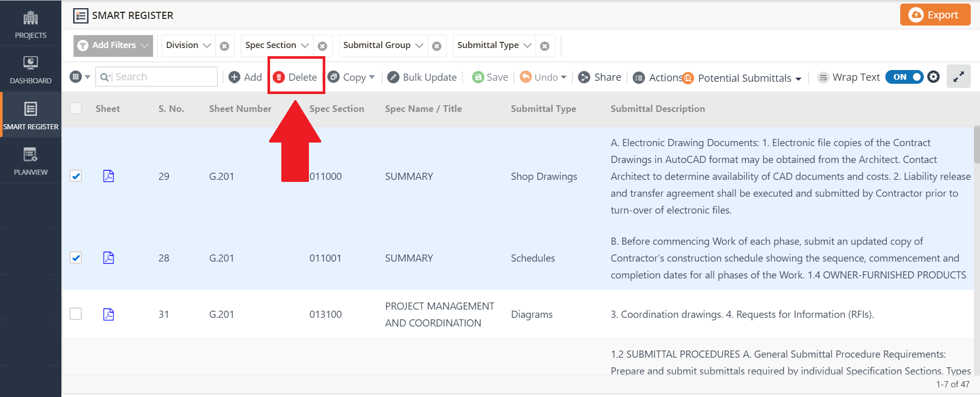Viewport: 980px width, 397px height.
Task: Open the PDF sheet for row 31
Action: [108, 314]
